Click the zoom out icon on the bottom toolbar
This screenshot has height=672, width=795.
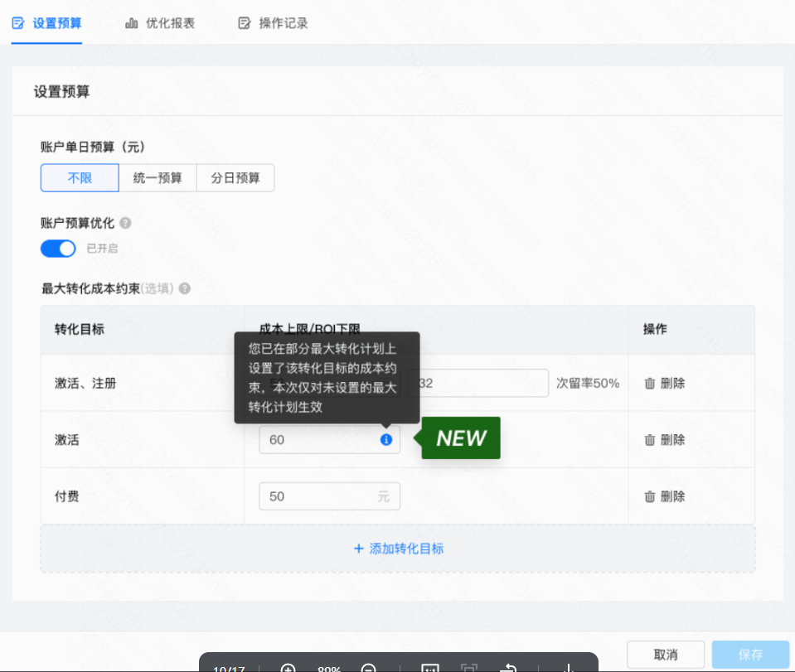coord(368,668)
